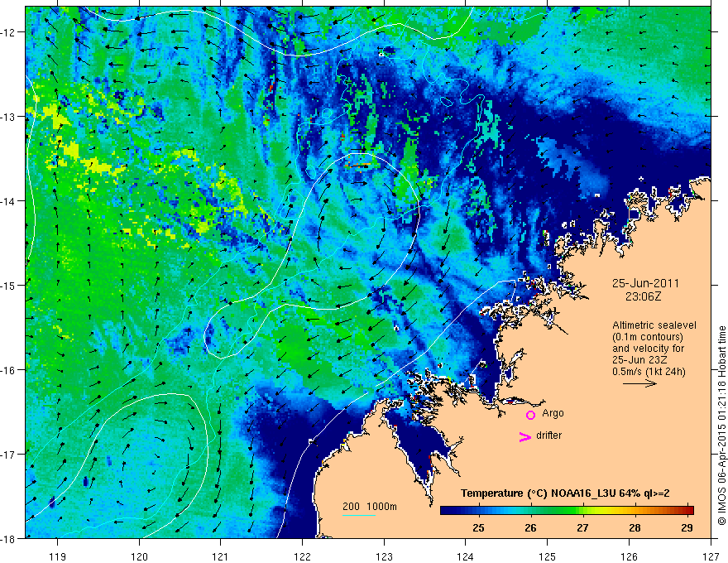This screenshot has height=563, width=728.
Task: Click the color bar label 26
Action: pos(530,527)
